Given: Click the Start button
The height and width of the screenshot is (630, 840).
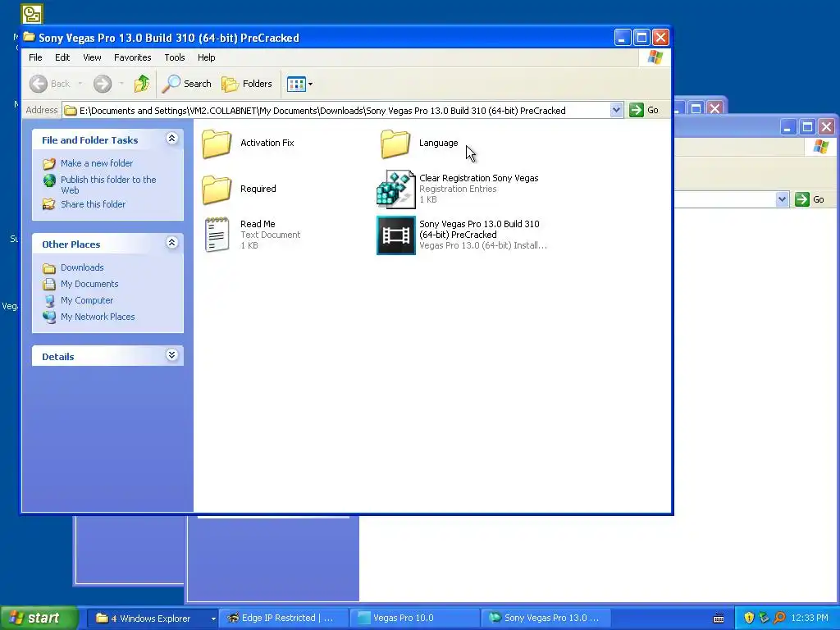Looking at the screenshot, I should point(39,619).
